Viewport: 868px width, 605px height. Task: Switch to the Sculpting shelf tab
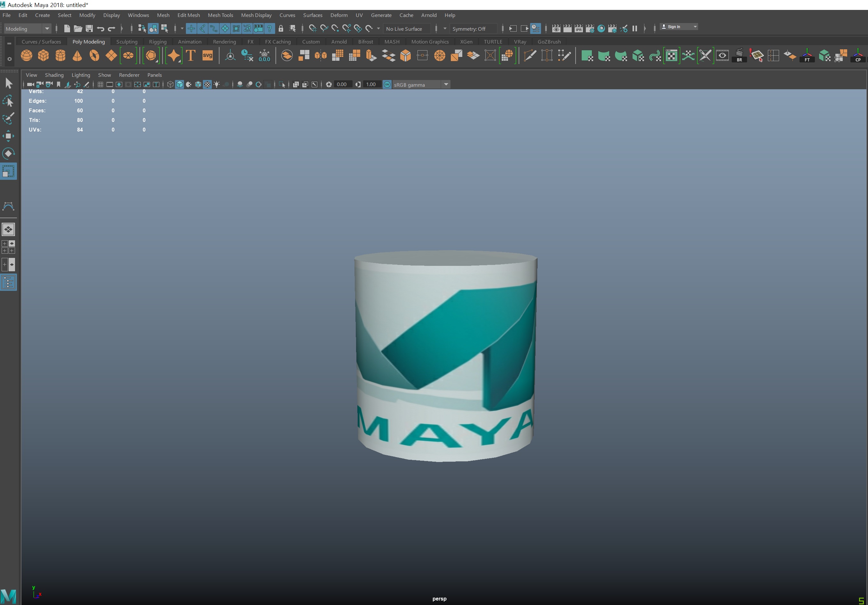click(127, 42)
